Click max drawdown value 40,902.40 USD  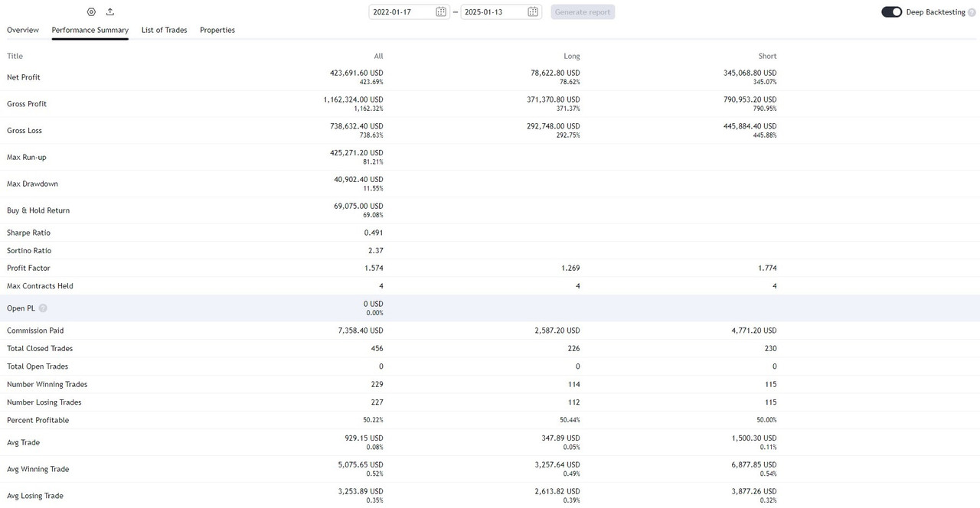[x=359, y=180]
